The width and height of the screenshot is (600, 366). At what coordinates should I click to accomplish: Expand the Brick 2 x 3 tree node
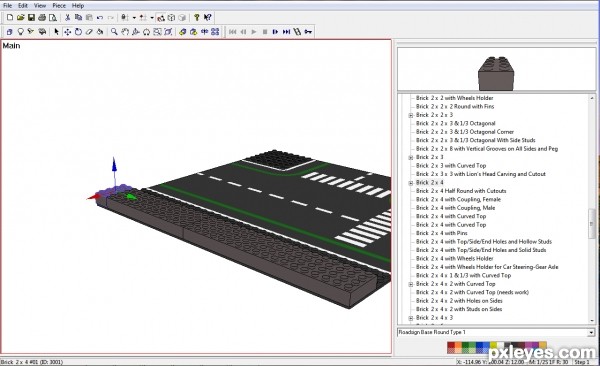pos(411,157)
